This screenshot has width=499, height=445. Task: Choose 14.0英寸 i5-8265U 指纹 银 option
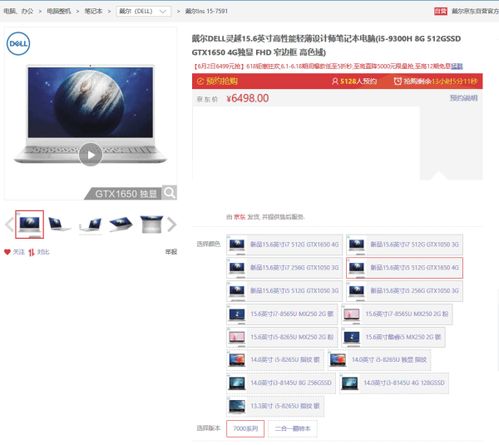275,360
